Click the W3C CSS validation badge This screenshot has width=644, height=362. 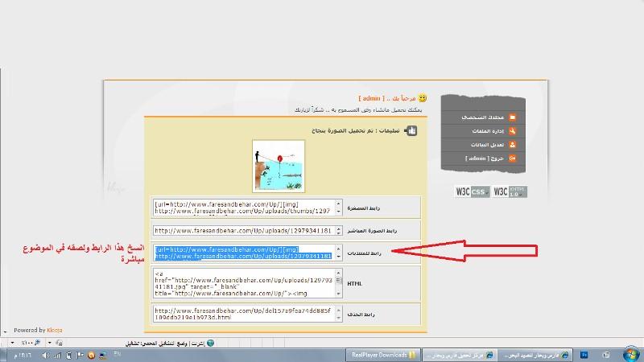(472, 192)
